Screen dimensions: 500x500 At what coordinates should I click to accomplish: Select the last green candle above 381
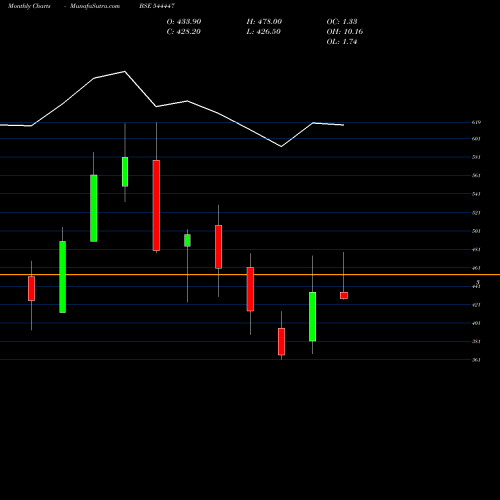click(x=313, y=316)
